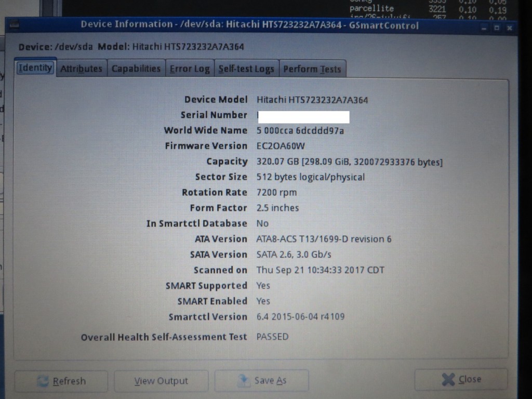Click the Refresh button
Image resolution: width=532 pixels, height=399 pixels.
tap(61, 381)
